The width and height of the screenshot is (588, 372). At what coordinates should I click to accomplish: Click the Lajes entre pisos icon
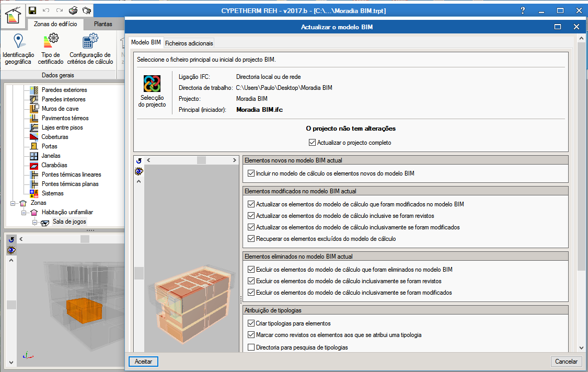coord(34,127)
